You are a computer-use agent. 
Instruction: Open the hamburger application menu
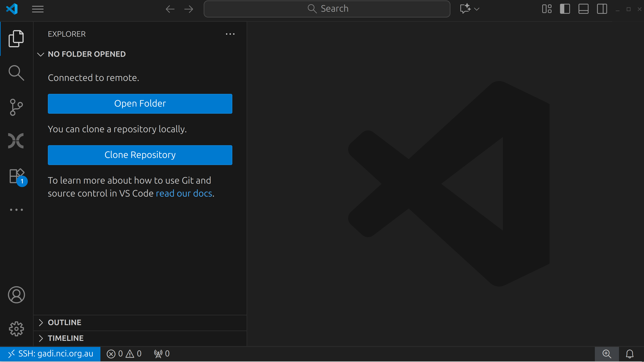[x=38, y=9]
